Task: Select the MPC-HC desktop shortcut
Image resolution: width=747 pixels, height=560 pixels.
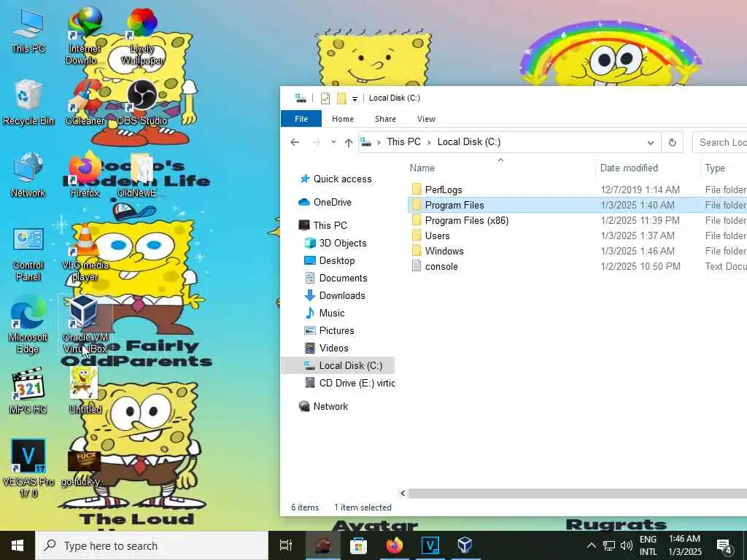Action: (28, 391)
